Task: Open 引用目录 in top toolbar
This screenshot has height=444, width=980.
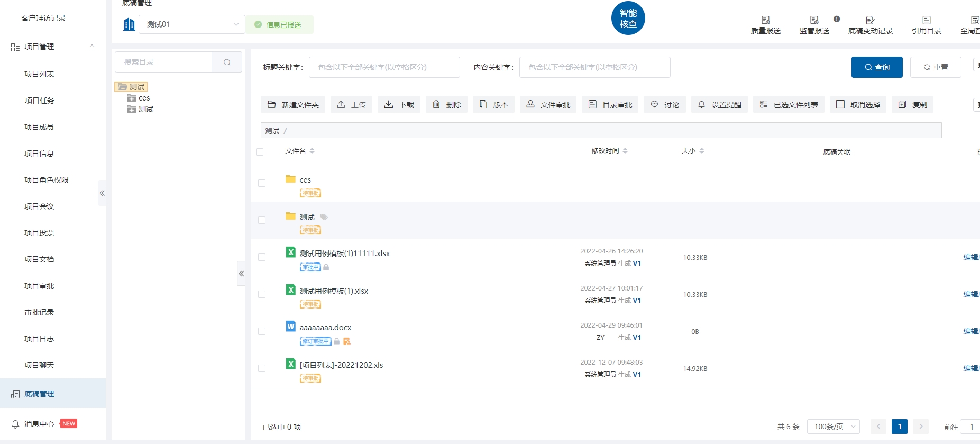Action: pos(926,25)
